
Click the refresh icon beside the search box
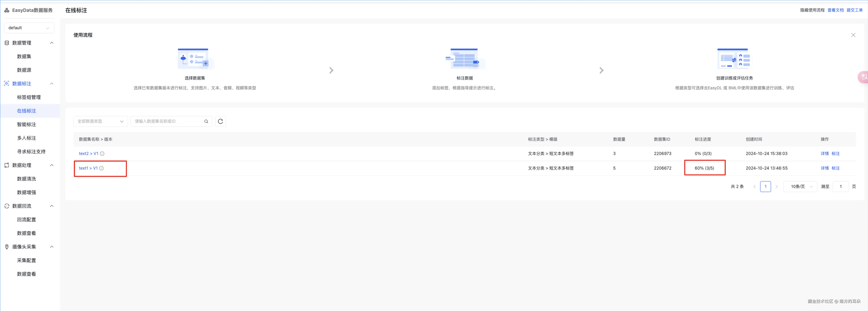pyautogui.click(x=220, y=121)
